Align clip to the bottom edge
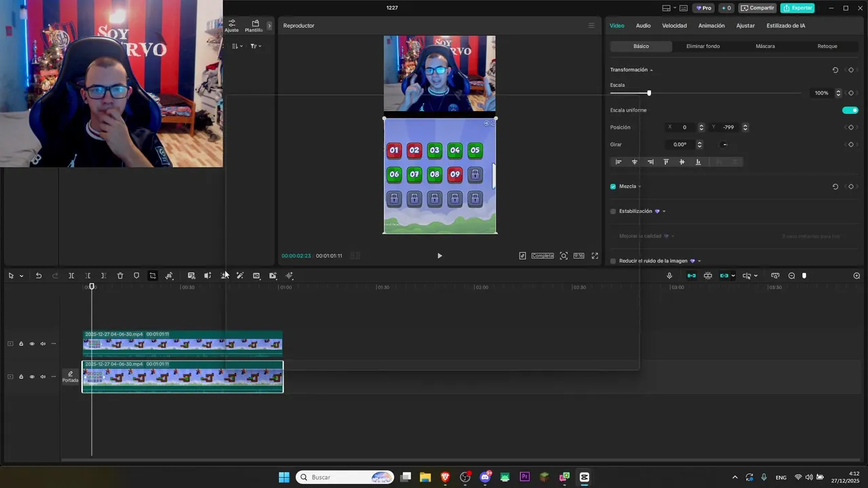Viewport: 868px width, 488px height. (698, 162)
